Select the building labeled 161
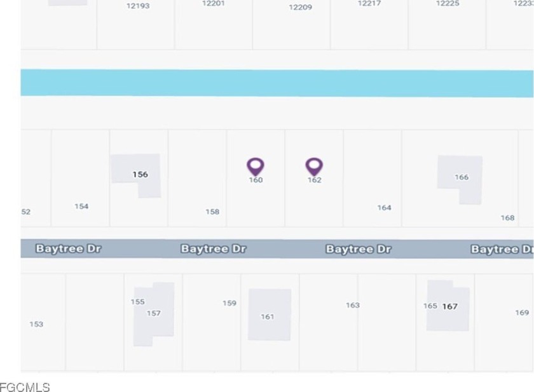Viewport: 534px width, 392px height. [269, 315]
